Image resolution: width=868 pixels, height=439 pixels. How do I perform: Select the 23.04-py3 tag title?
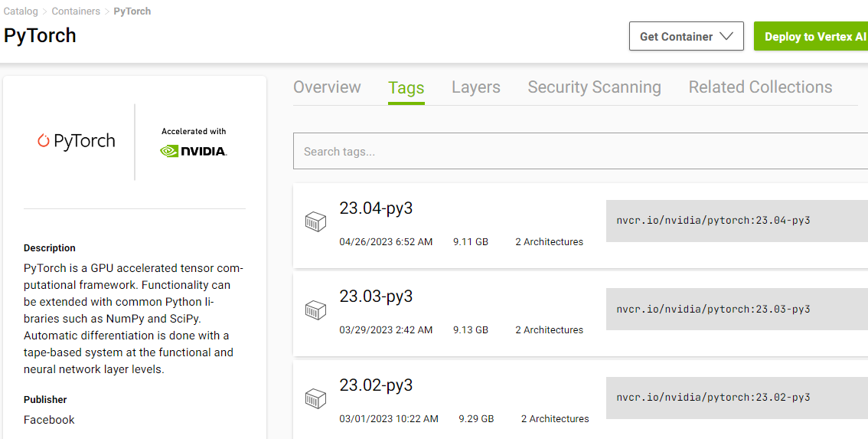tap(376, 208)
